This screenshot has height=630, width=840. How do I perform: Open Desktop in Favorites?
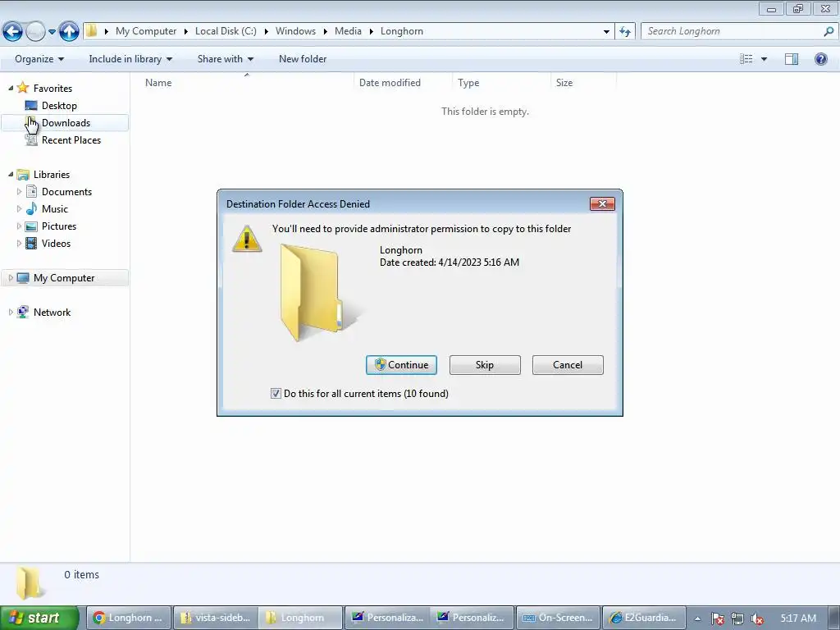tap(59, 106)
